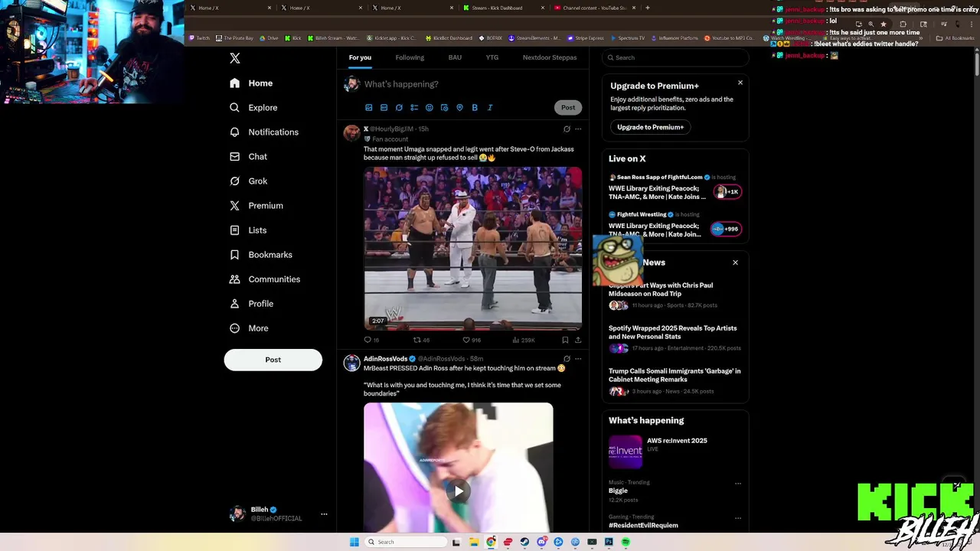Switch to the Nextdoor Steppas tab
Viewport: 980px width, 551px height.
[550, 57]
